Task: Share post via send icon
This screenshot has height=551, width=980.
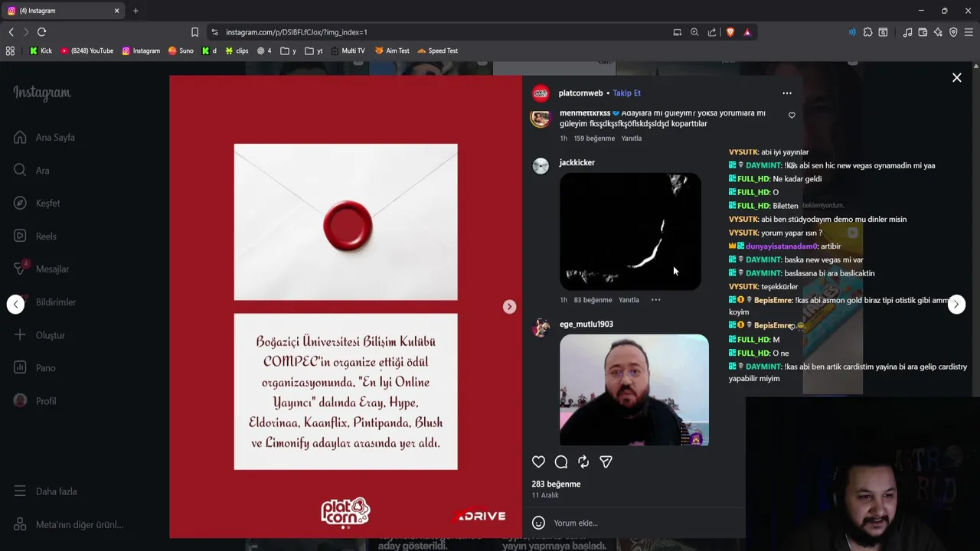Action: pyautogui.click(x=606, y=462)
